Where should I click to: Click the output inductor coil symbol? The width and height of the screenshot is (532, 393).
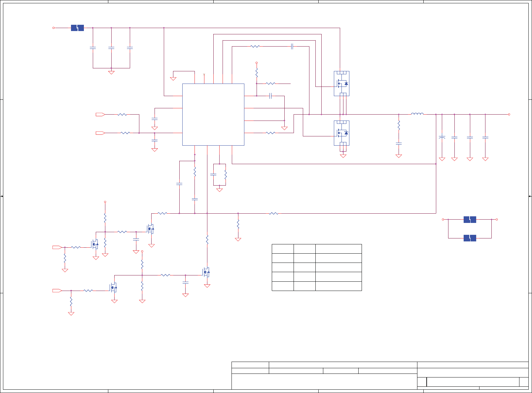click(x=417, y=114)
